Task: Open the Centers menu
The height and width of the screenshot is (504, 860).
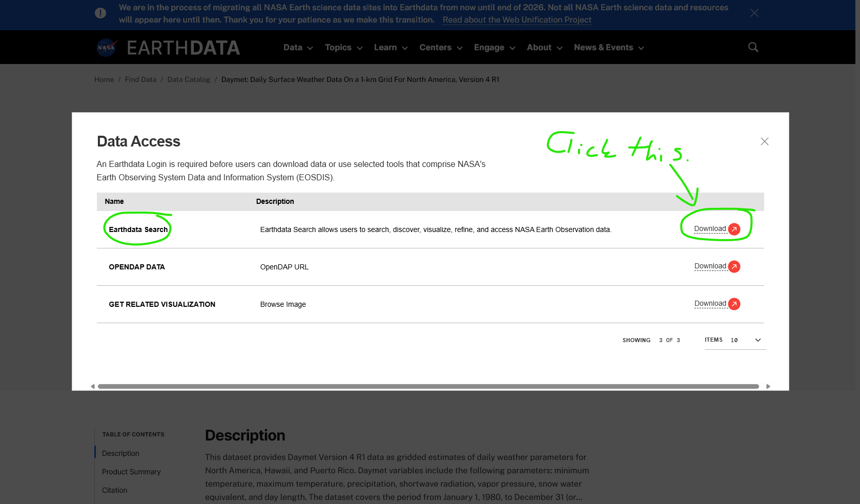Action: pos(441,48)
